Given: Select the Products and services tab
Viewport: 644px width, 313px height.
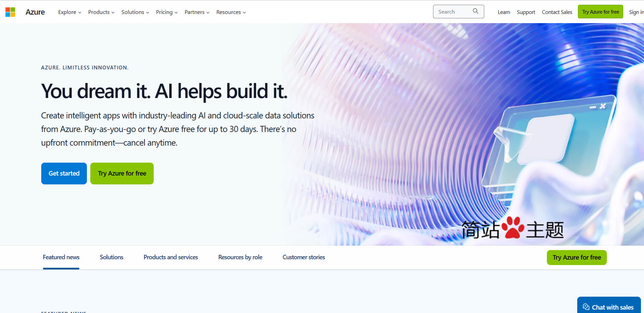Looking at the screenshot, I should pos(171,257).
